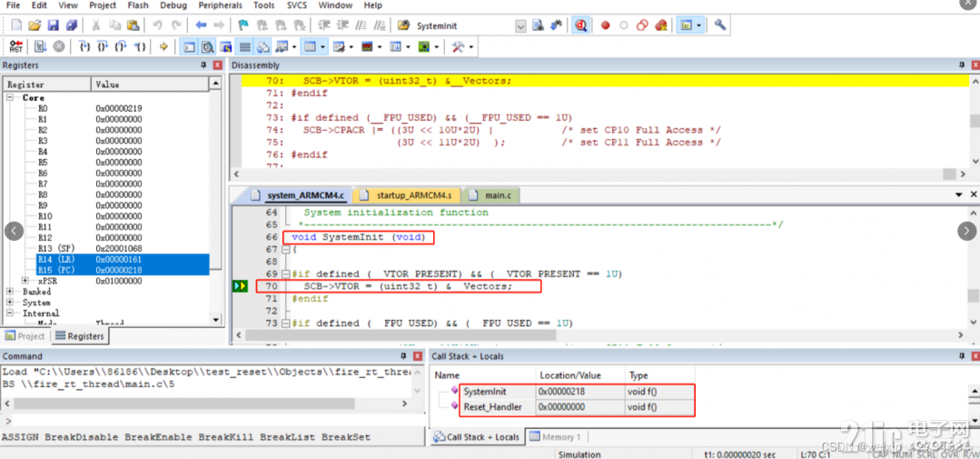Screen dimensions: 980x459
Task: Switch to main.c editor tab
Action: point(490,195)
